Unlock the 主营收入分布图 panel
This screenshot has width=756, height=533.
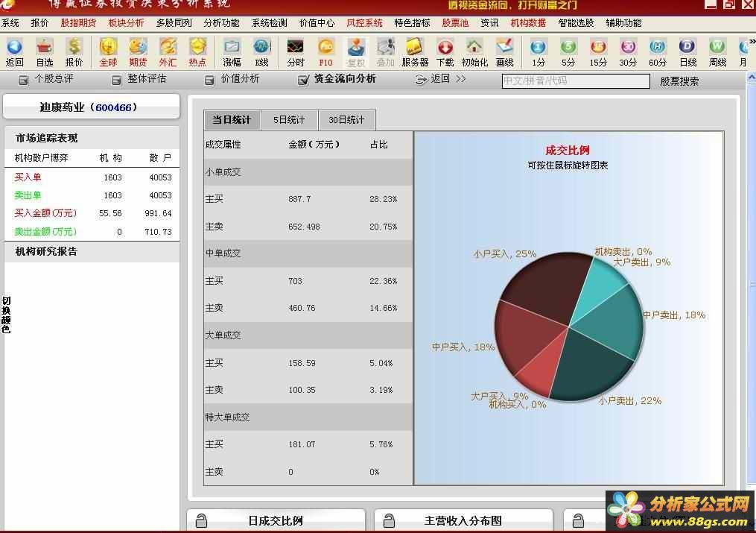(x=389, y=521)
